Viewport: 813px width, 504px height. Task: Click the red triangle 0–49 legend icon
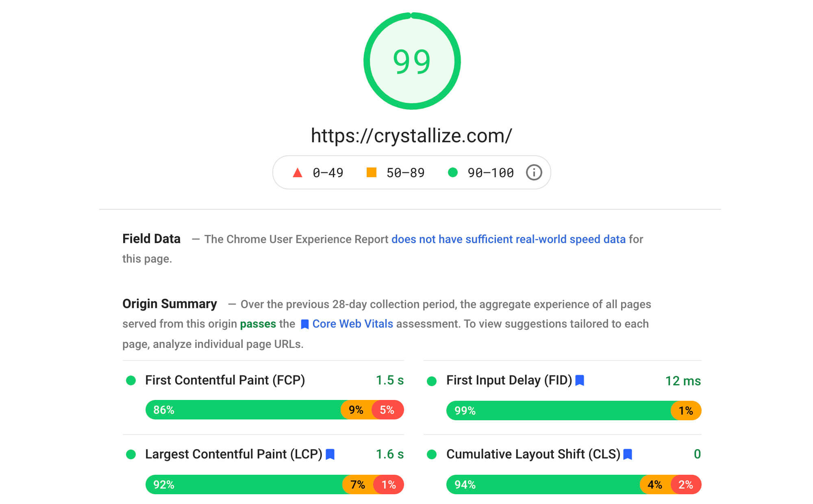(x=298, y=172)
